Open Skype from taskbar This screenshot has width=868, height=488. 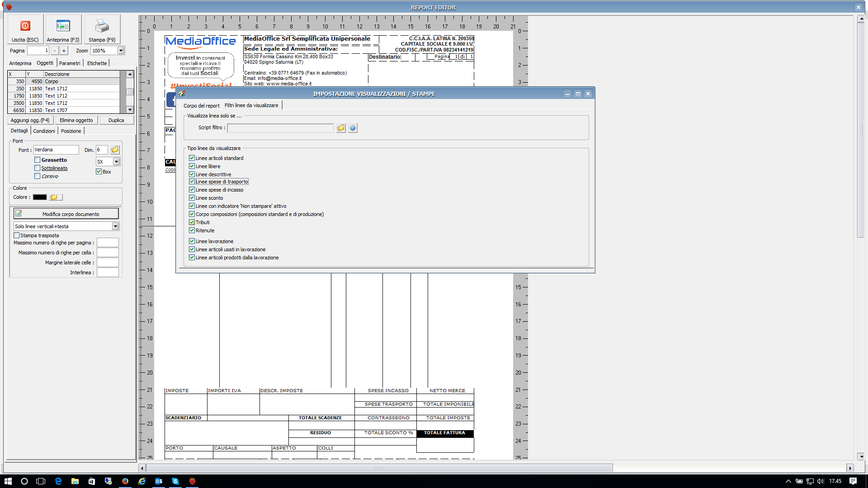coord(175,481)
